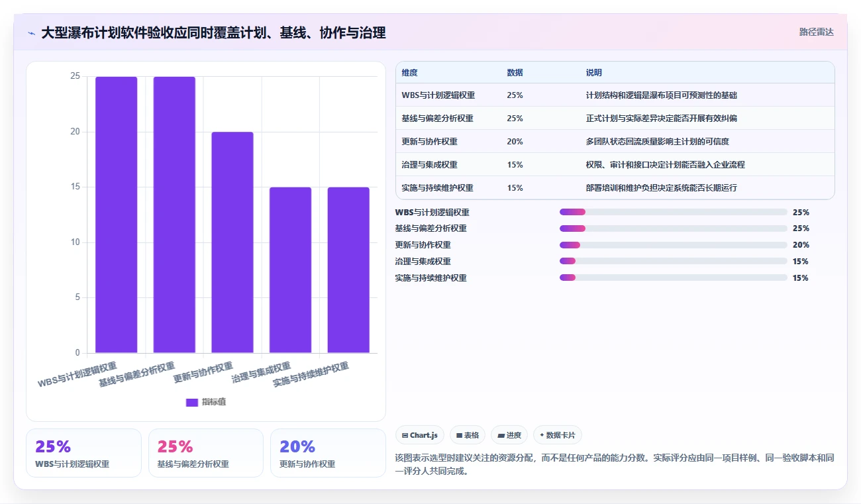The height and width of the screenshot is (504, 861).
Task: Click the 基线与偏差分析权重 bar in the chart
Action: tap(174, 215)
